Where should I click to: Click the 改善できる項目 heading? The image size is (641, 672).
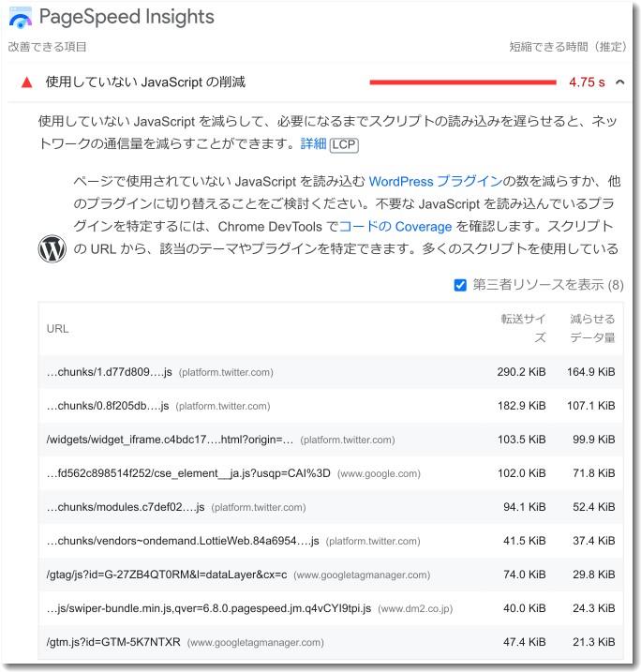47,47
